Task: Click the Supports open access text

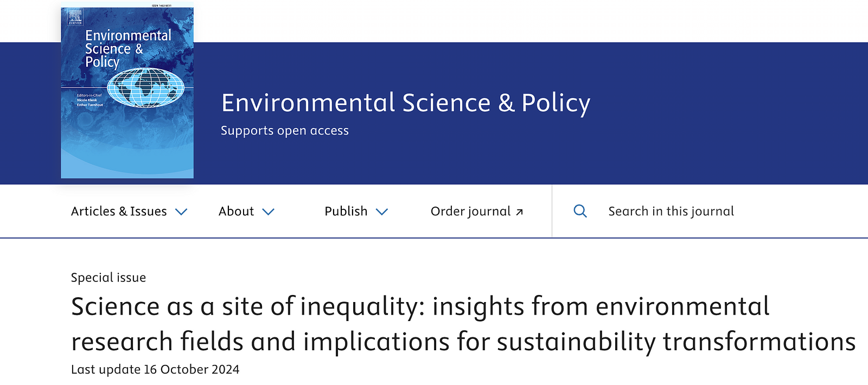Action: point(285,131)
